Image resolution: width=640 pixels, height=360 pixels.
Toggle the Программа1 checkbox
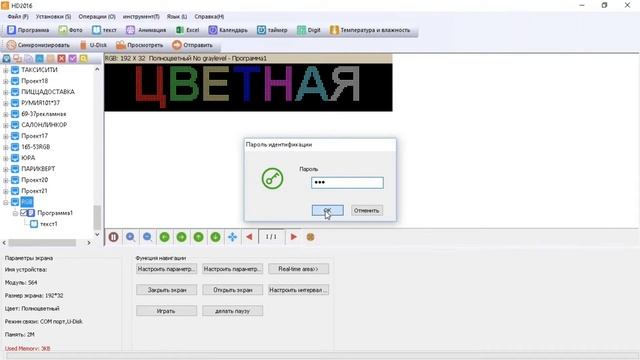pos(24,213)
